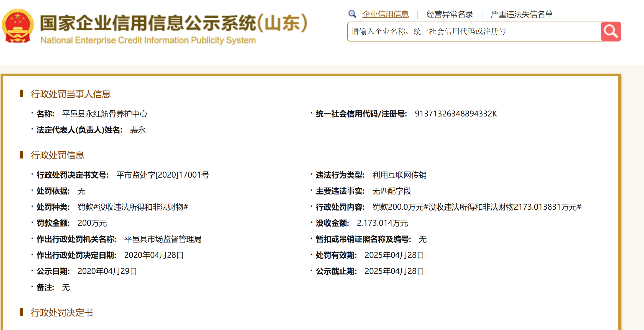Screen dimensions: 644x330
Task: Click small magnifier icon beside 企业信用信息
Action: pos(352,14)
